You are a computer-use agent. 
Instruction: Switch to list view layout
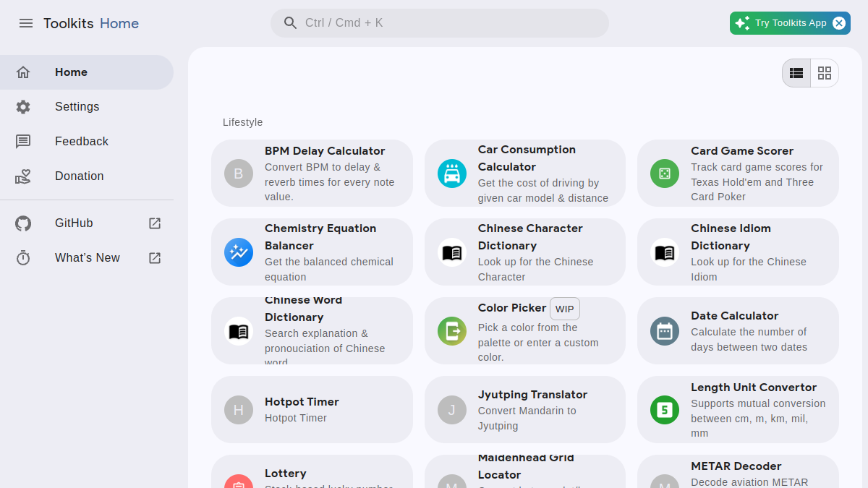796,73
